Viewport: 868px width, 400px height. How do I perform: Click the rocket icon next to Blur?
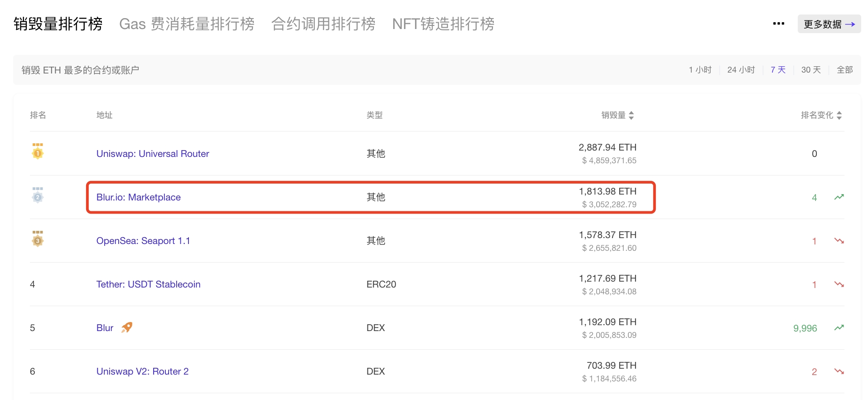point(127,327)
